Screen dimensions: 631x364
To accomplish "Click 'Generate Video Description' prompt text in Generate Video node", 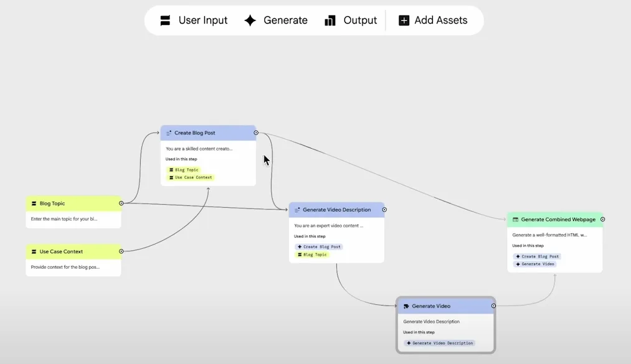I will coord(432,322).
